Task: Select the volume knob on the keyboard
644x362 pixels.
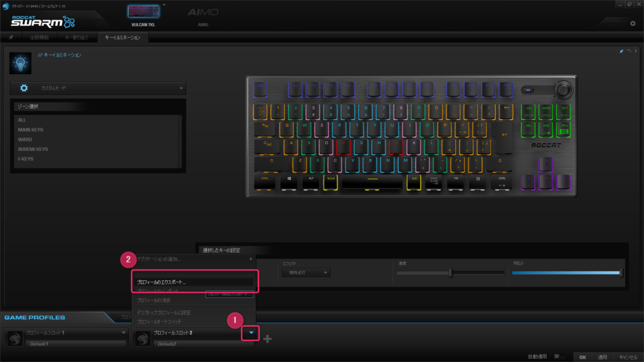Action: pos(563,89)
